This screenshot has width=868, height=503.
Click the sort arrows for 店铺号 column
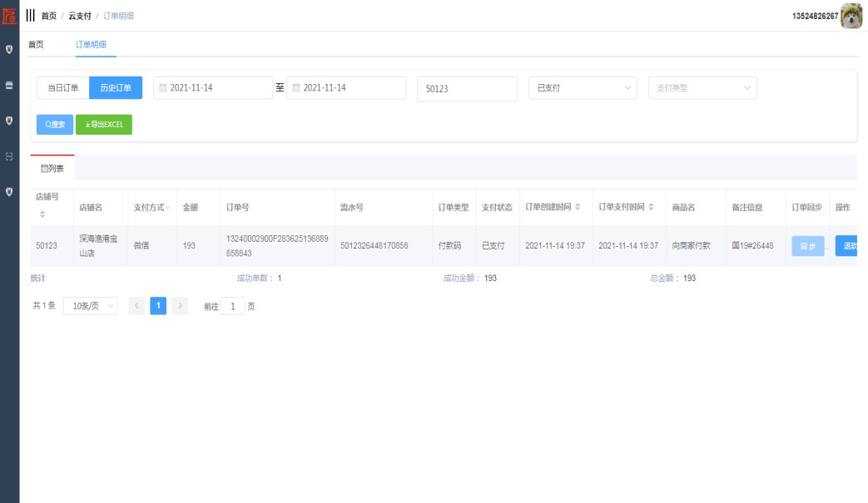42,215
